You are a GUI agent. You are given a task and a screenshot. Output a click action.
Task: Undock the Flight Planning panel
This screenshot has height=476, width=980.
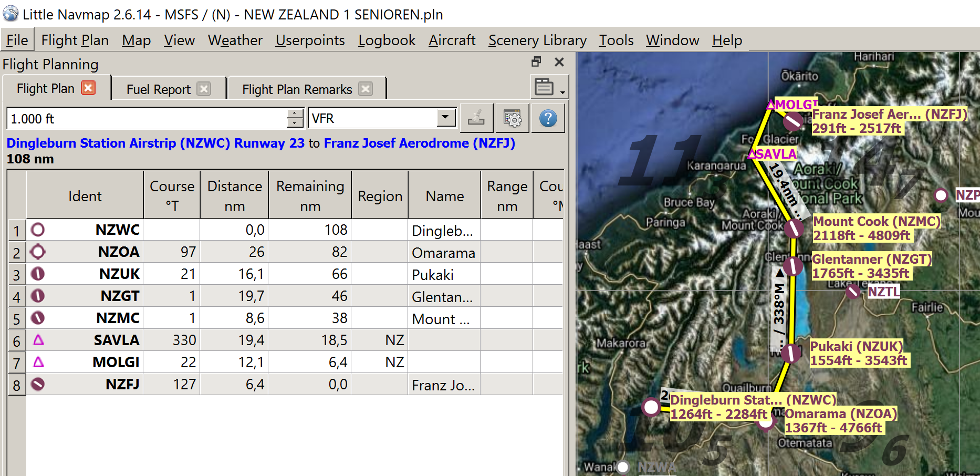pos(536,62)
